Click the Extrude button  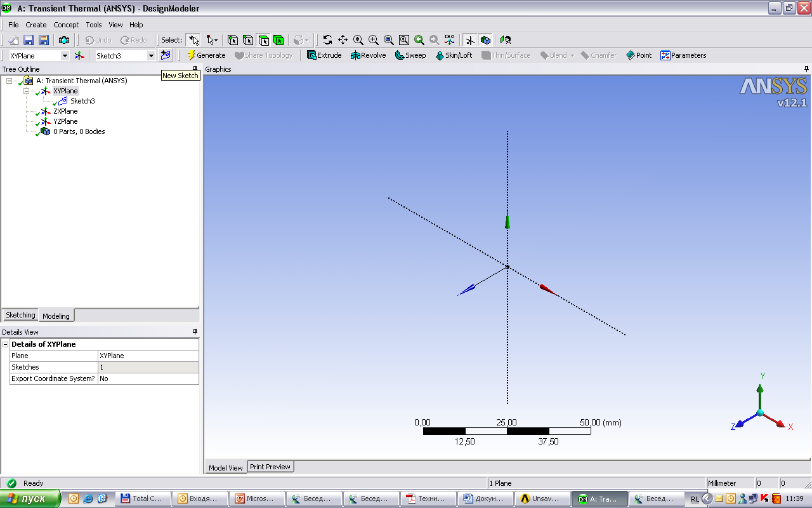click(x=324, y=55)
